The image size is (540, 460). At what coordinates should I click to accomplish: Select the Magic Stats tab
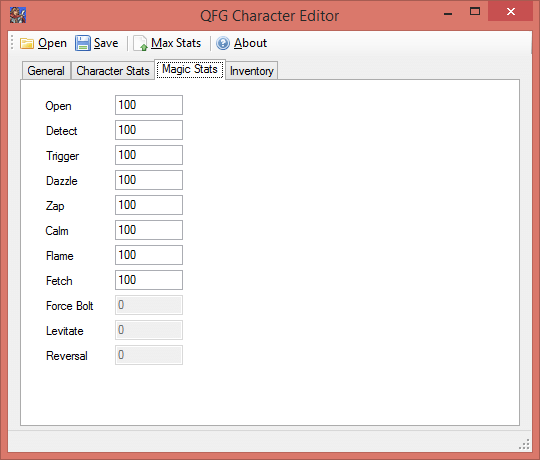[190, 70]
